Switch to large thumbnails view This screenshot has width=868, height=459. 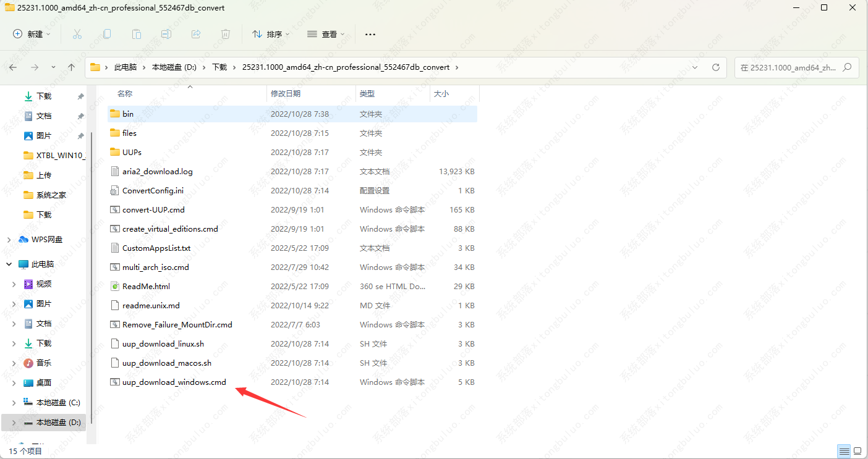[856, 451]
